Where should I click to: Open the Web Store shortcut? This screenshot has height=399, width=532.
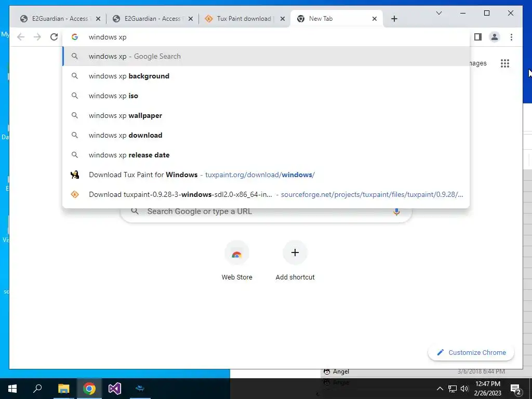[x=237, y=261]
